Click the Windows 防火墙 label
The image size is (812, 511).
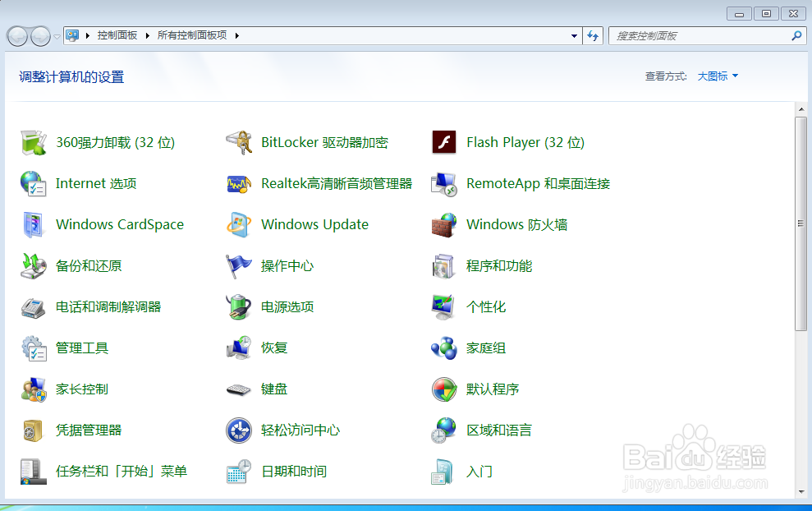pyautogui.click(x=516, y=224)
